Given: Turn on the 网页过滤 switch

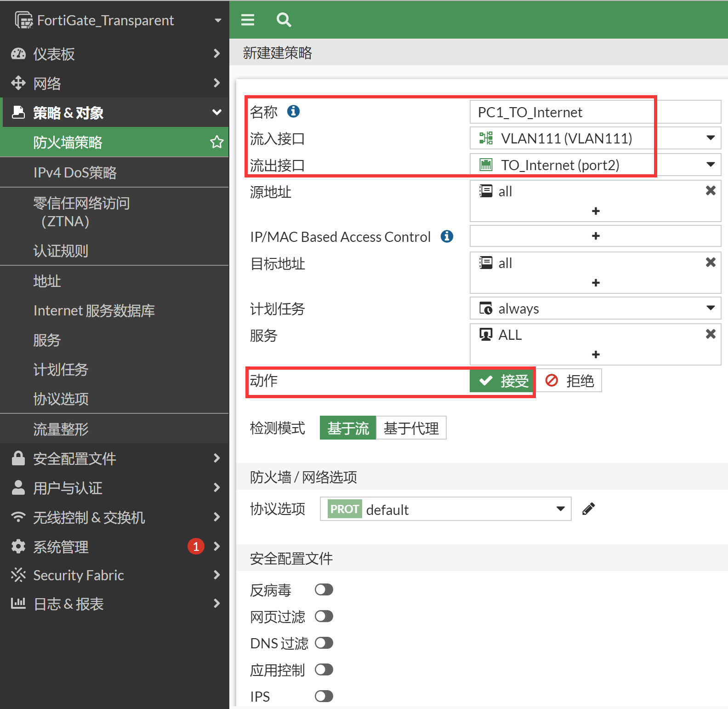Looking at the screenshot, I should [x=324, y=617].
